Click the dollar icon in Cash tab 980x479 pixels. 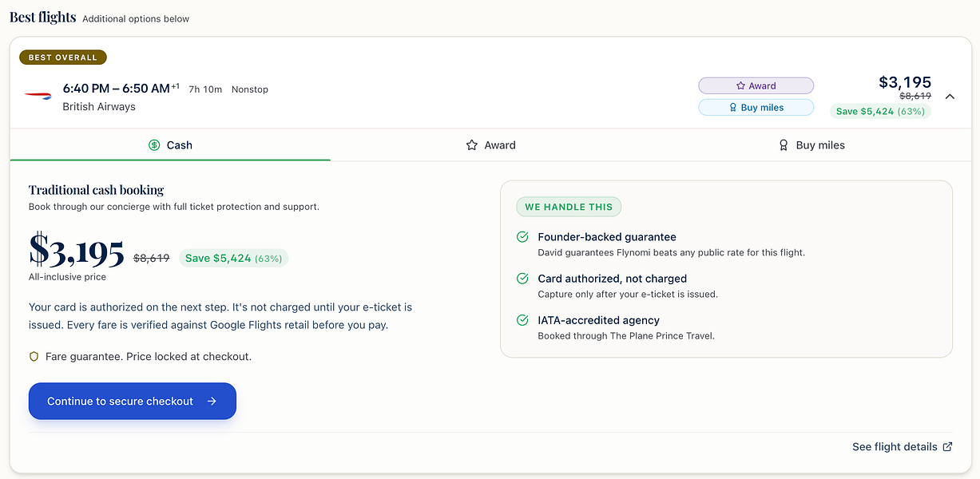(x=154, y=145)
